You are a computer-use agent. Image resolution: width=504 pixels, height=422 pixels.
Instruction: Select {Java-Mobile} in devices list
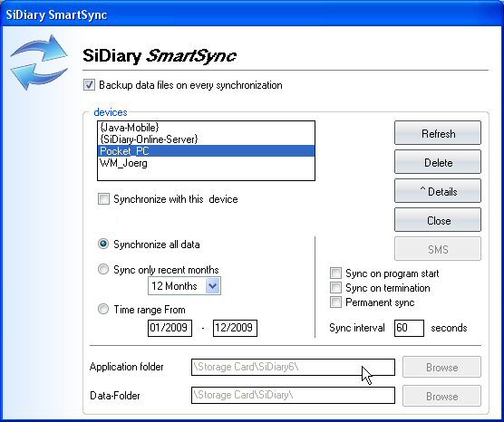click(206, 128)
